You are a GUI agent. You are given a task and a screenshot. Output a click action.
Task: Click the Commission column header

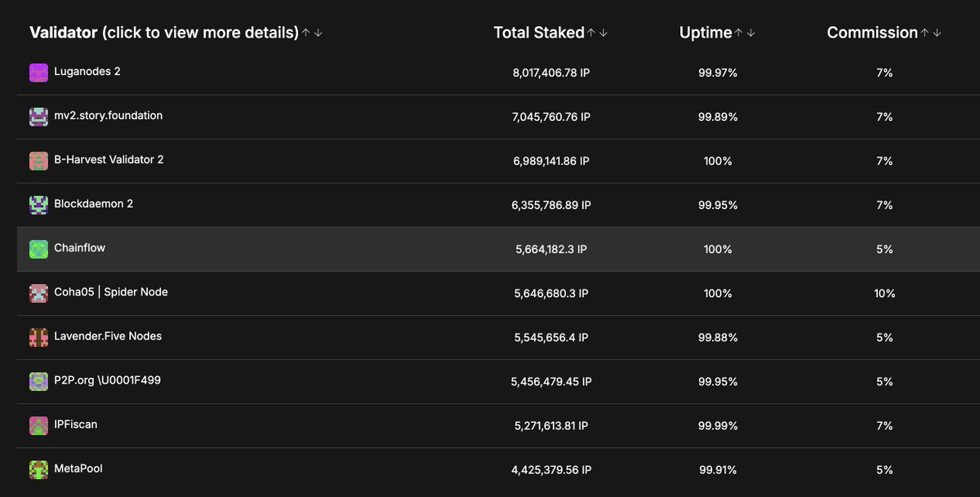[872, 33]
